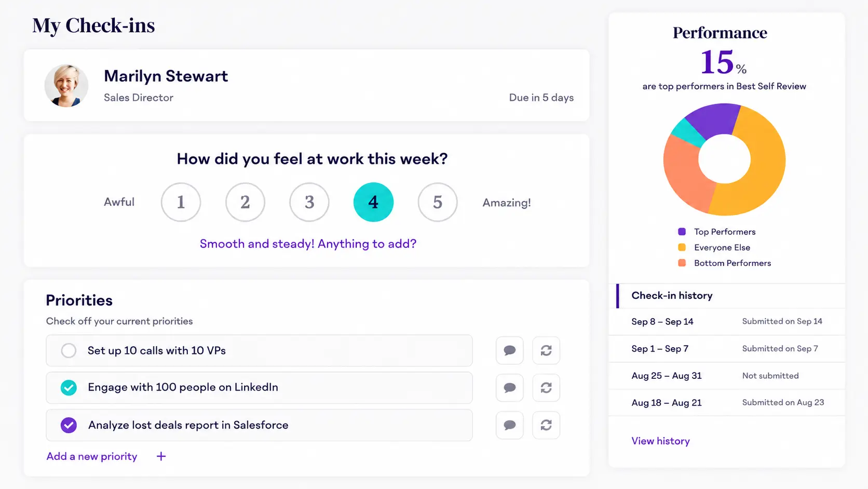Check off 'Set up 10 calls with 10 VPs'
868x489 pixels.
point(69,351)
